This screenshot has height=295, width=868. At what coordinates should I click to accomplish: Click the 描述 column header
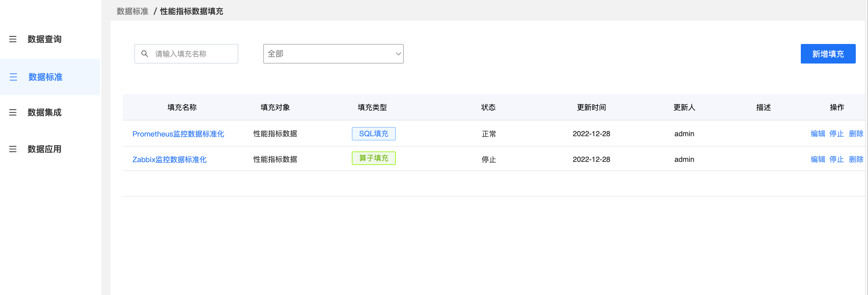pyautogui.click(x=763, y=107)
